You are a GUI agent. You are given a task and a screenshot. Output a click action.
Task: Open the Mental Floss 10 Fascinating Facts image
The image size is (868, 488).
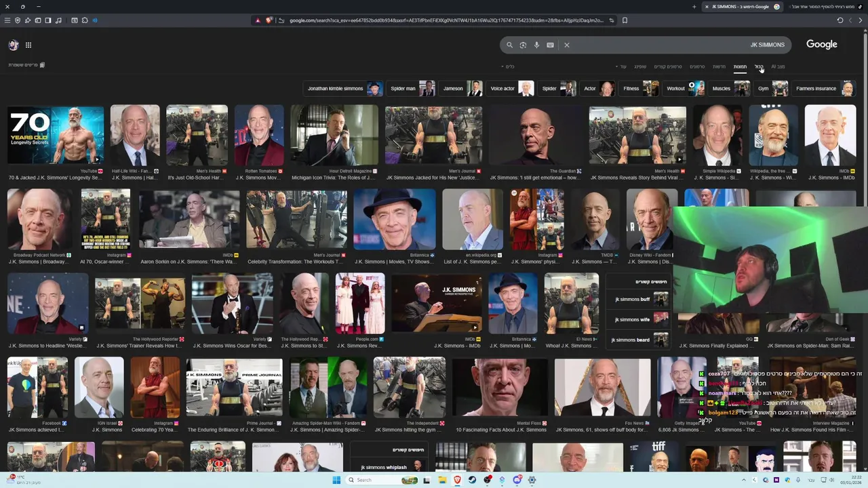click(x=500, y=388)
